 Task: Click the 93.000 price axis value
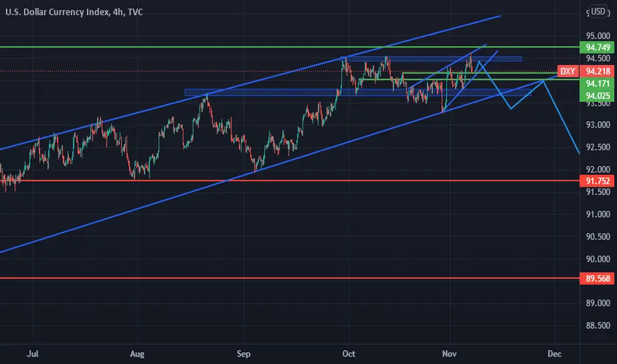(598, 124)
